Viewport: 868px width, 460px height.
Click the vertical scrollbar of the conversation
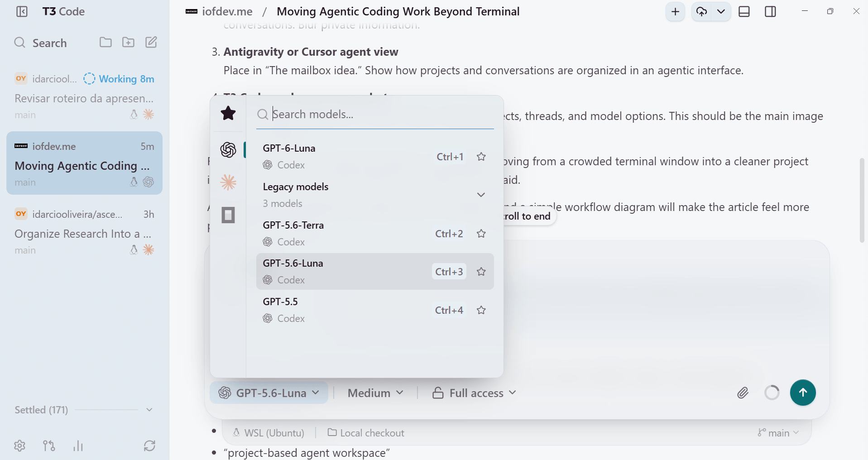tap(862, 200)
